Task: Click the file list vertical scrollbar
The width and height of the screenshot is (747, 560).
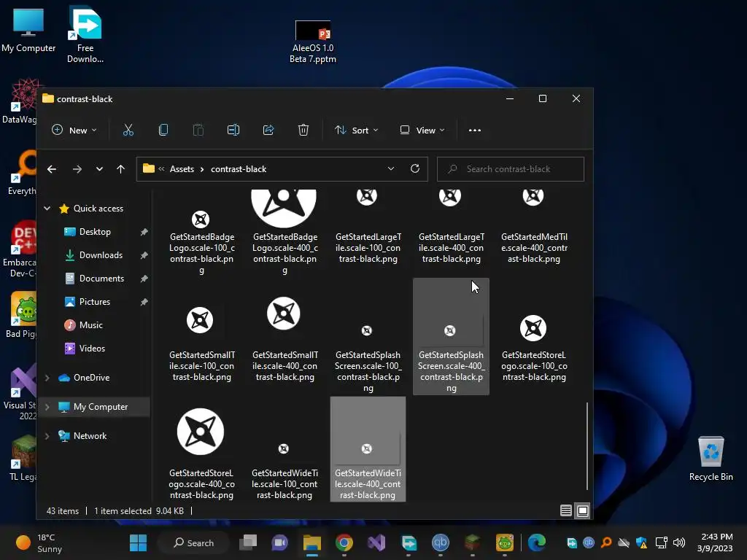Action: point(587,446)
